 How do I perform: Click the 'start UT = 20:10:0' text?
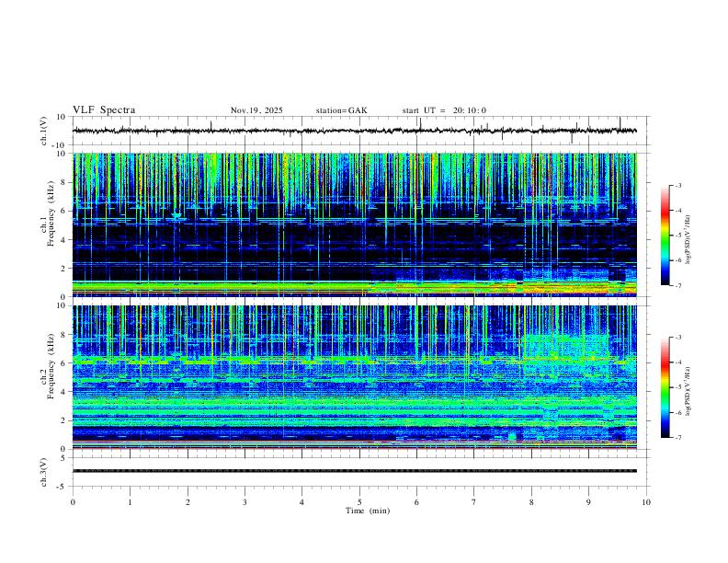pos(444,110)
